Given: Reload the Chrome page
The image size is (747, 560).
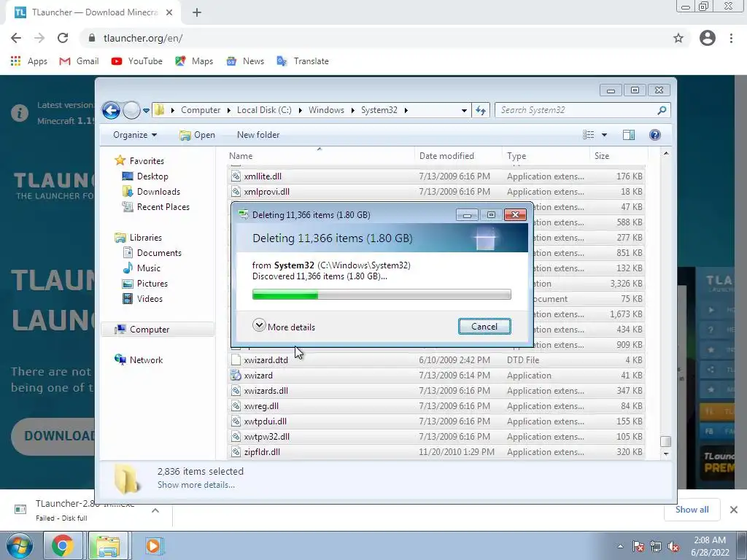Looking at the screenshot, I should (x=63, y=38).
